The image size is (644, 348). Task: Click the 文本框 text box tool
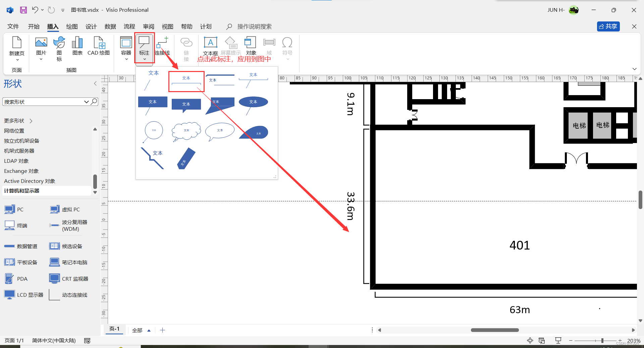coord(210,46)
